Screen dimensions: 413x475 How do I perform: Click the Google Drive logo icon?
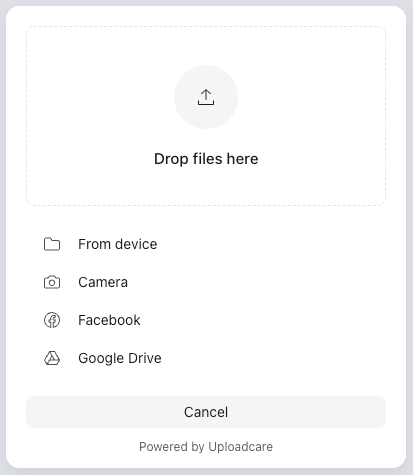52,358
